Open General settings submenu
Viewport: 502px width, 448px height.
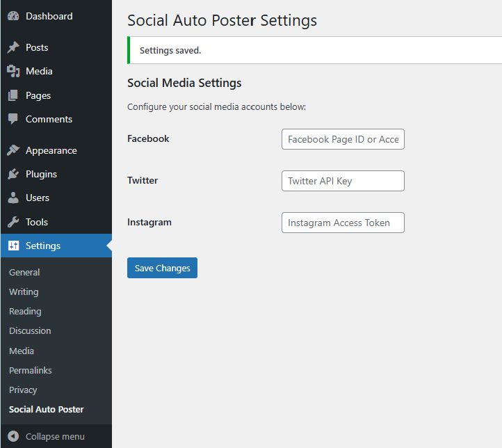[x=24, y=272]
